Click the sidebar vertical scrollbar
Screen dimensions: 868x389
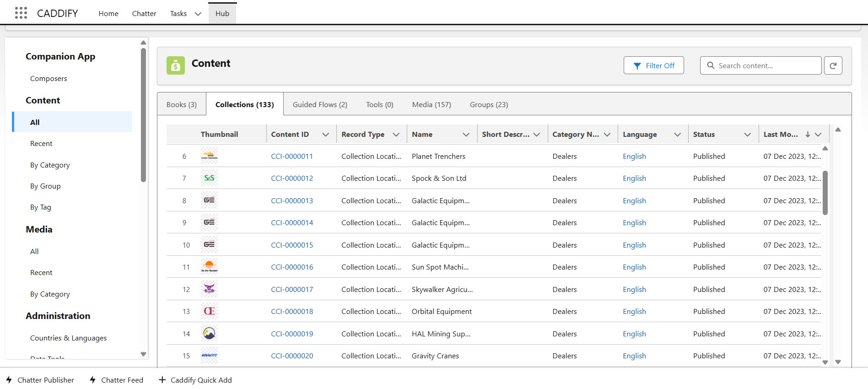coord(143,114)
